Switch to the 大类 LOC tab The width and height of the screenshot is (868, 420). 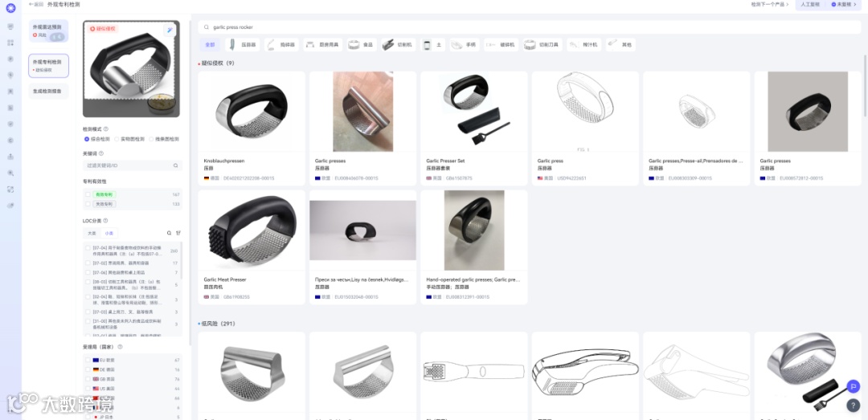click(x=92, y=234)
